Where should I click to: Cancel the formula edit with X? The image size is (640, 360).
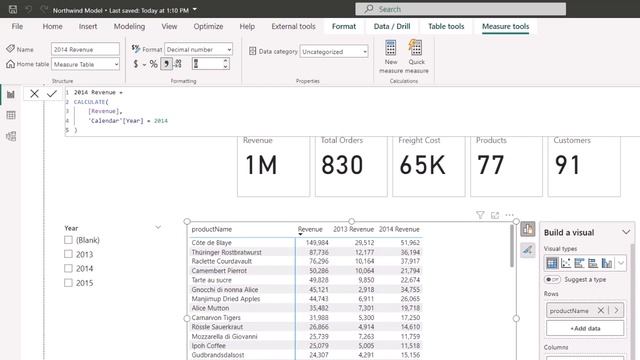(34, 93)
